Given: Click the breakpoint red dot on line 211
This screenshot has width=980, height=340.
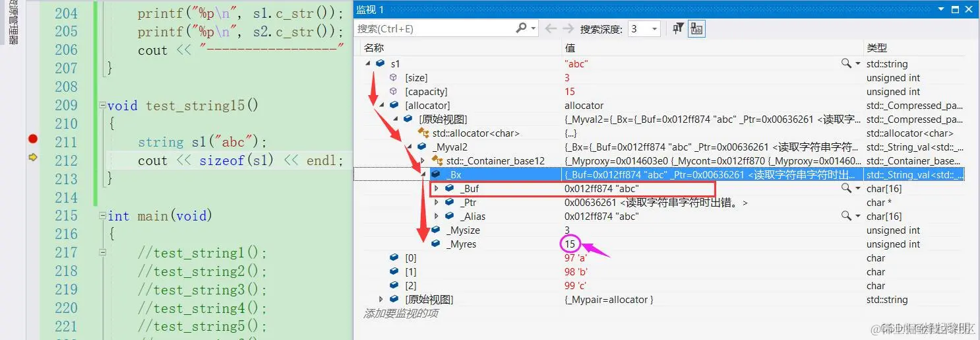Looking at the screenshot, I should pos(32,139).
